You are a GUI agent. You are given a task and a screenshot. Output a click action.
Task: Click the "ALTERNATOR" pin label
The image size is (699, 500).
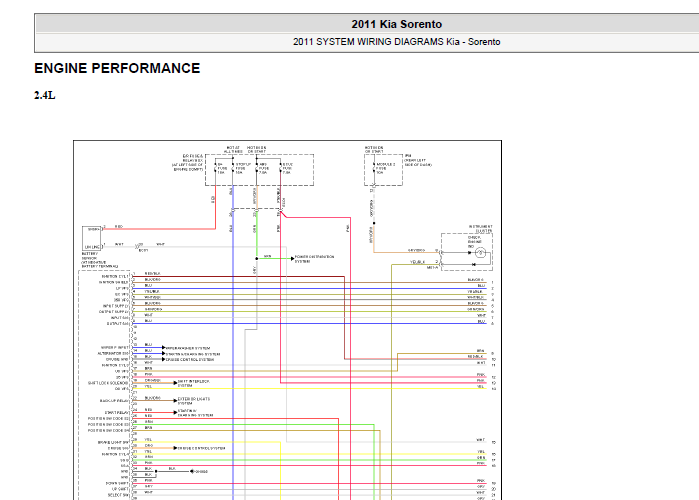pos(113,353)
